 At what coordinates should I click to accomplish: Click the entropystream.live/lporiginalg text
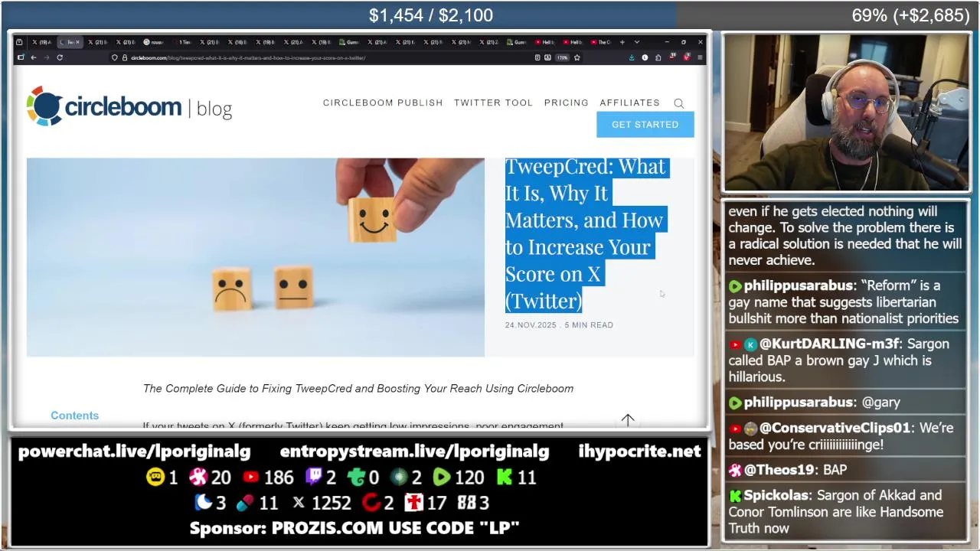415,452
